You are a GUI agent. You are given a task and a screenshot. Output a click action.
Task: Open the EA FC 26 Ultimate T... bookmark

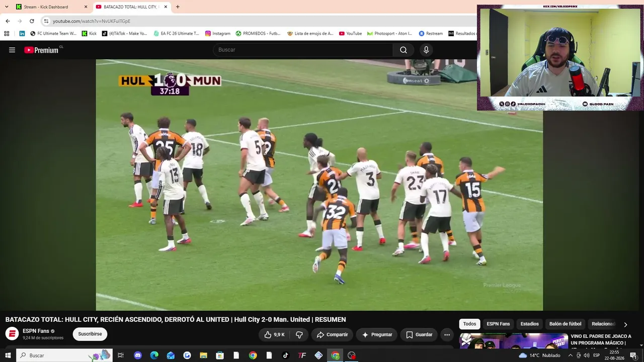(x=177, y=34)
